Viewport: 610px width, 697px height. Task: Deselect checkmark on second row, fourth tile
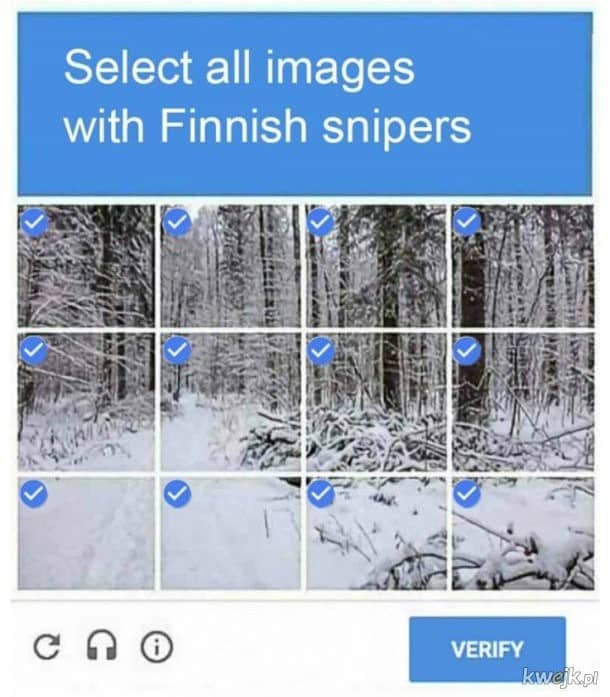pos(467,351)
